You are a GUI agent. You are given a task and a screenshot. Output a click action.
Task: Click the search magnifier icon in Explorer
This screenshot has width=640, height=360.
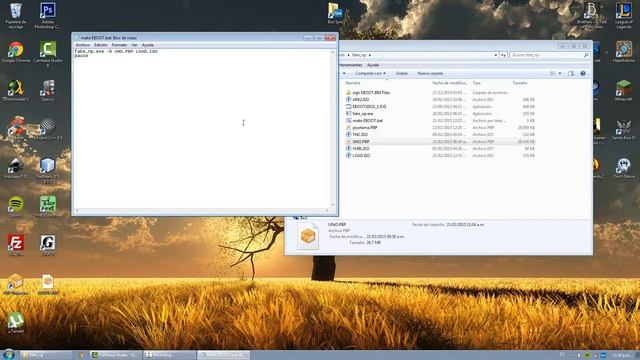[x=586, y=55]
